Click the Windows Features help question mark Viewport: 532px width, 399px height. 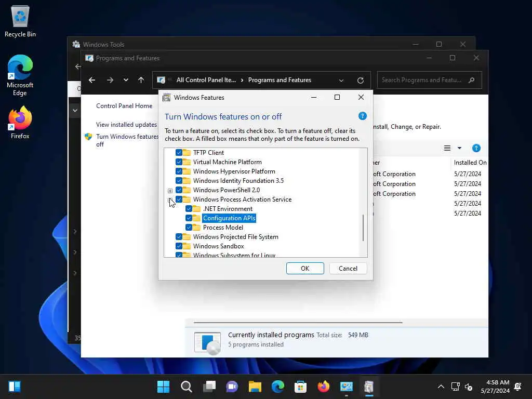pyautogui.click(x=362, y=116)
